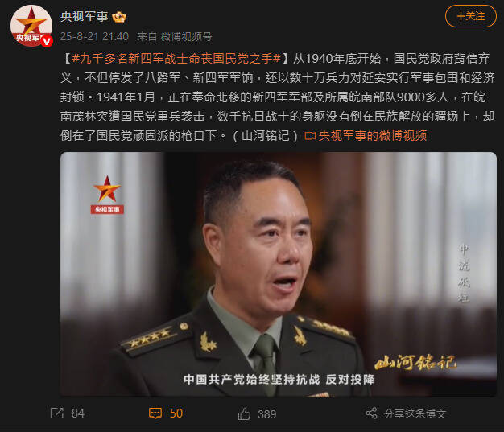Click the 分享这条博文 text
This screenshot has width=504, height=432.
415,413
